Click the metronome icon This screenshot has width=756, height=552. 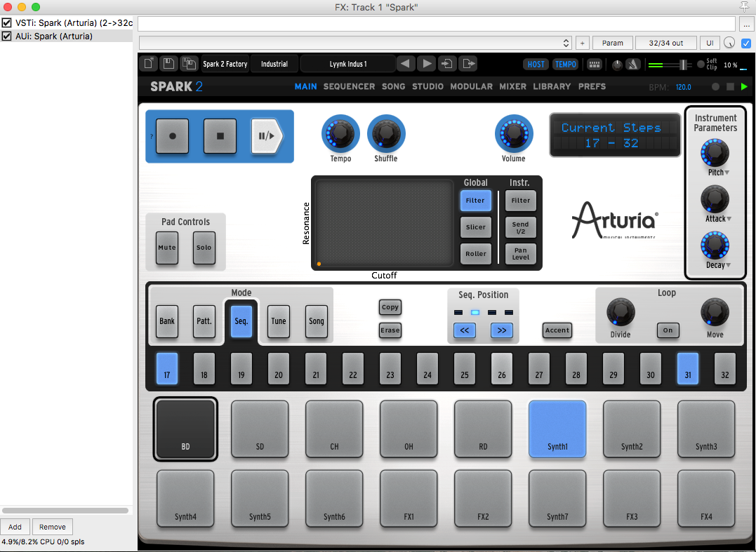pyautogui.click(x=633, y=64)
